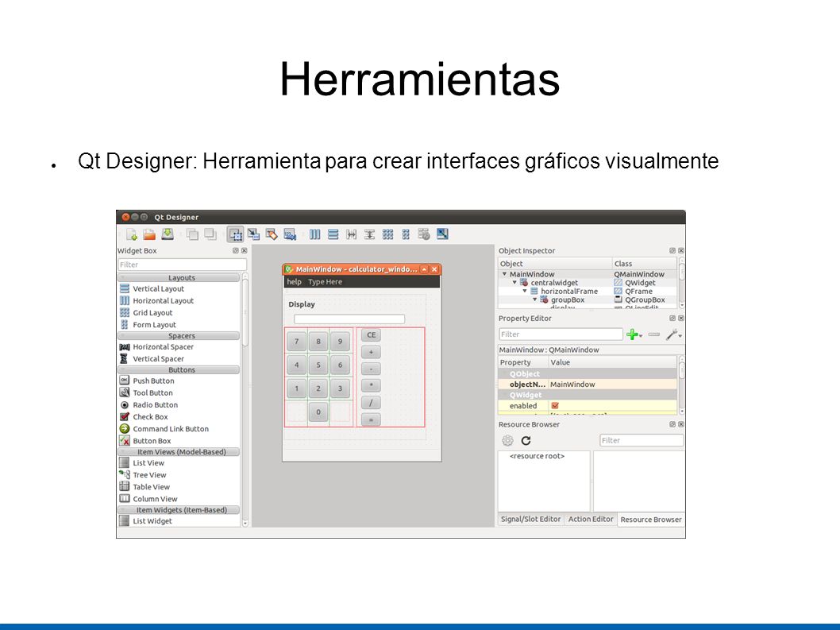This screenshot has height=630, width=840.
Task: Open Edit Resources gear icon
Action: tap(507, 441)
